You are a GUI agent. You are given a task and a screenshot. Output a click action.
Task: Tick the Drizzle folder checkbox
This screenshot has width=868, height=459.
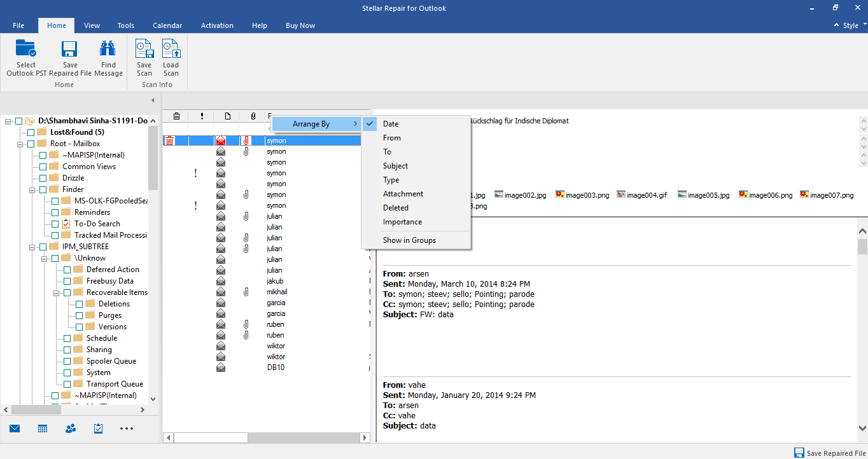pyautogui.click(x=43, y=178)
